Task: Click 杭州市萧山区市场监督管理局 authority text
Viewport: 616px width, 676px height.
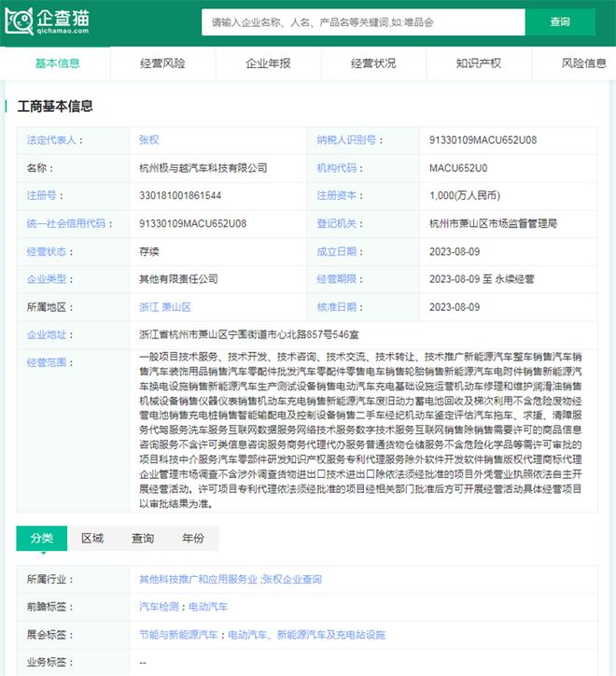Action: click(493, 223)
